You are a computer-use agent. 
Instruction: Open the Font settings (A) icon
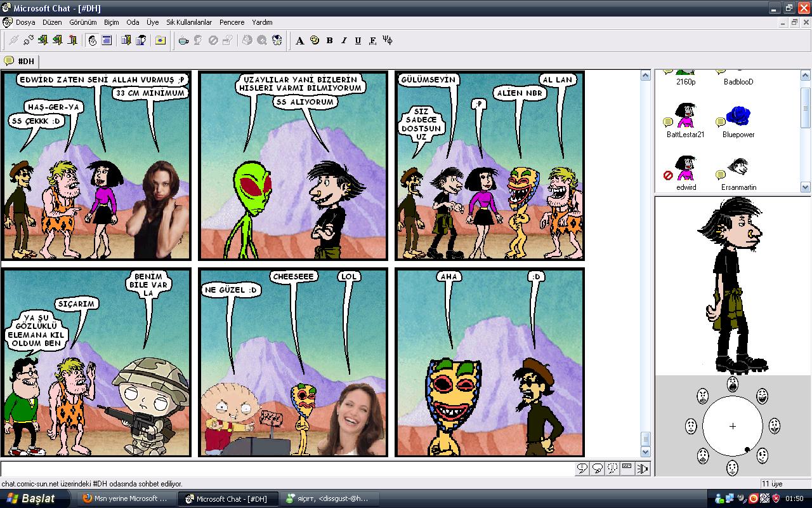coord(300,40)
